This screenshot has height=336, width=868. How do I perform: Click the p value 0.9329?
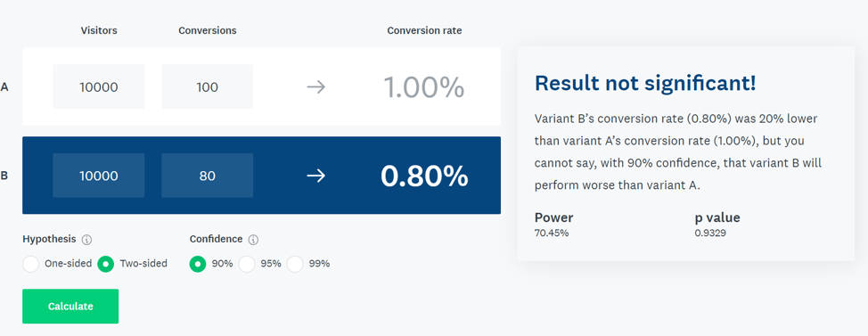pos(710,233)
